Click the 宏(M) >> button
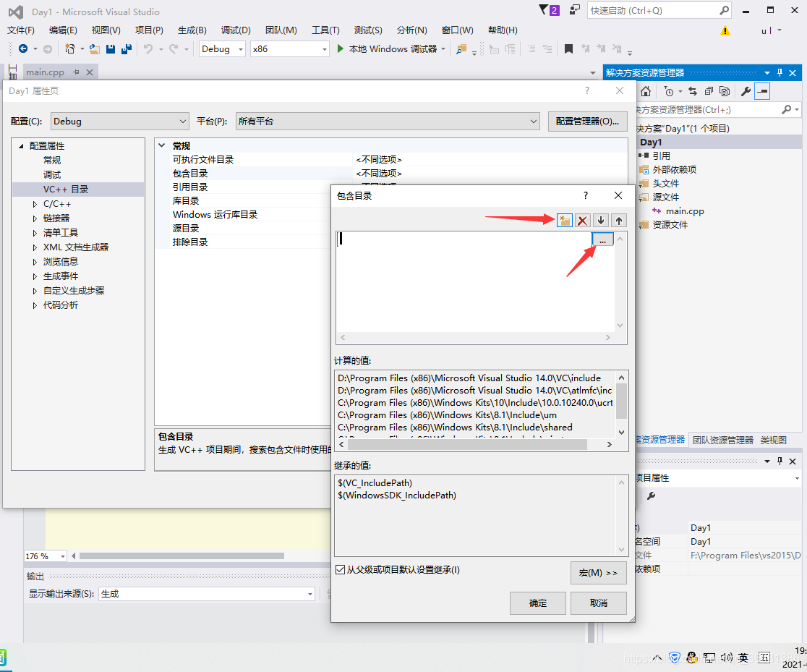This screenshot has height=672, width=807. [x=599, y=573]
